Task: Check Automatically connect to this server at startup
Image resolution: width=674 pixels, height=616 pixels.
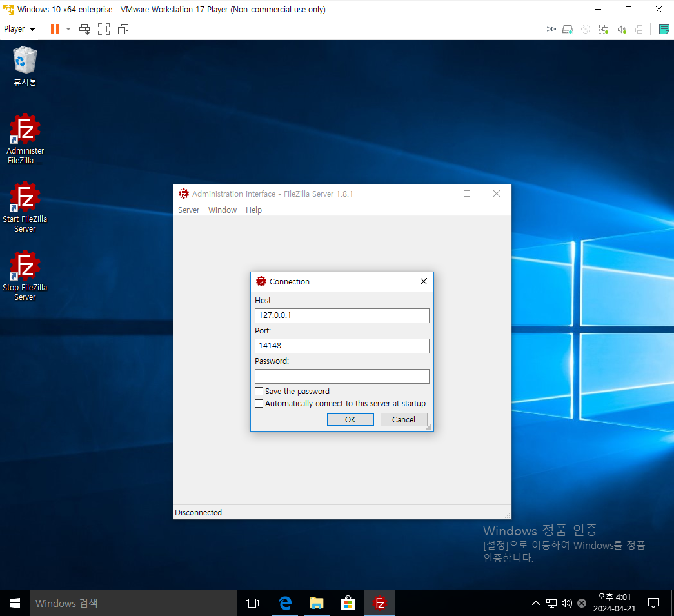Action: point(259,404)
